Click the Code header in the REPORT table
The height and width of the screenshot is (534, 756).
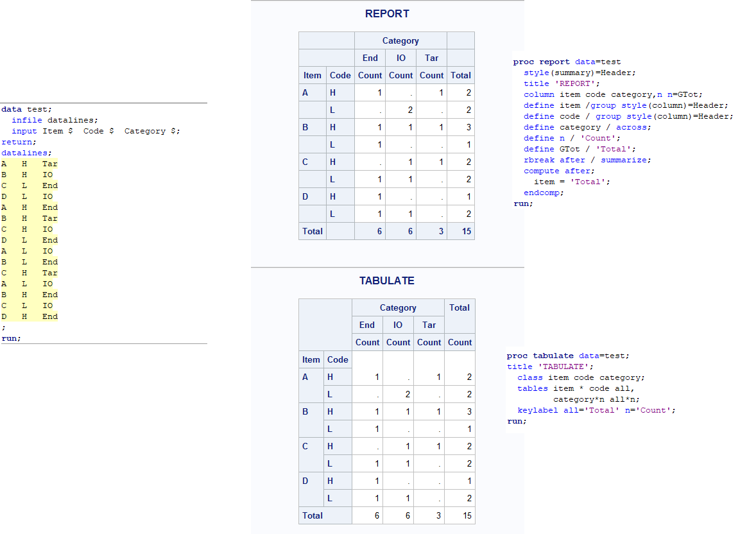click(340, 75)
